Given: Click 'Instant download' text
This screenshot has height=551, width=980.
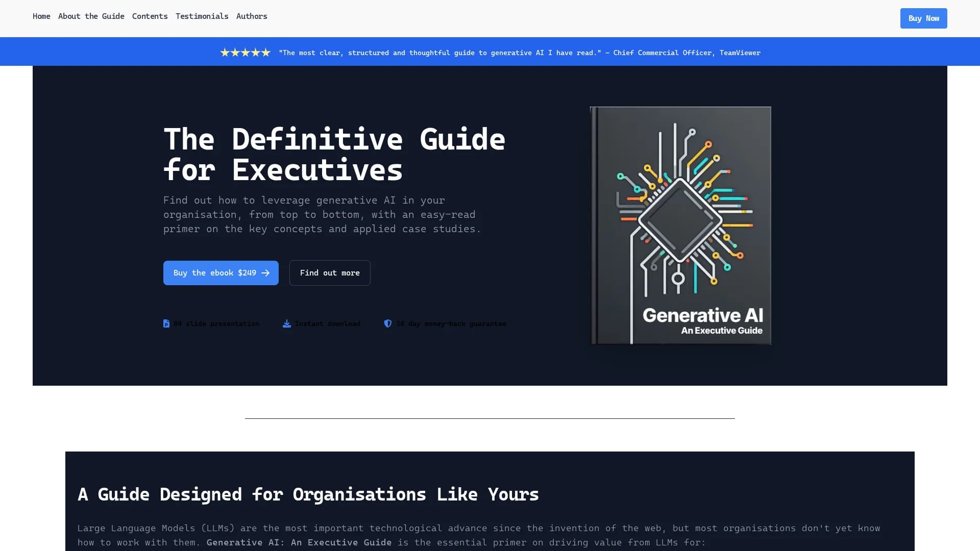Looking at the screenshot, I should (x=328, y=323).
